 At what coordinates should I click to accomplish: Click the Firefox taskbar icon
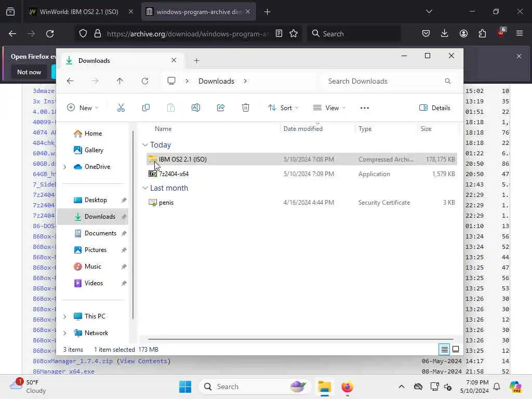pyautogui.click(x=347, y=387)
